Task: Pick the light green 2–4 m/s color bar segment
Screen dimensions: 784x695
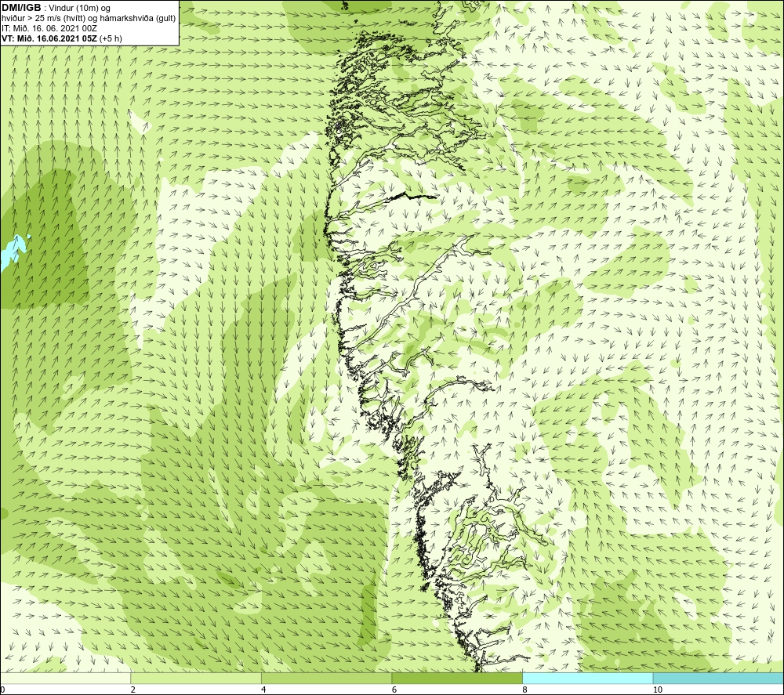Action: (195, 678)
